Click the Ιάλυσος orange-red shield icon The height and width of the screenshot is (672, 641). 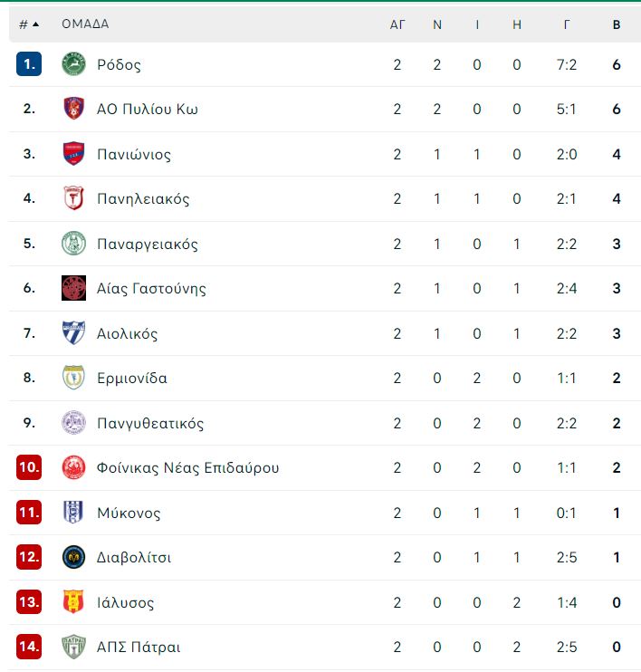[x=73, y=601]
